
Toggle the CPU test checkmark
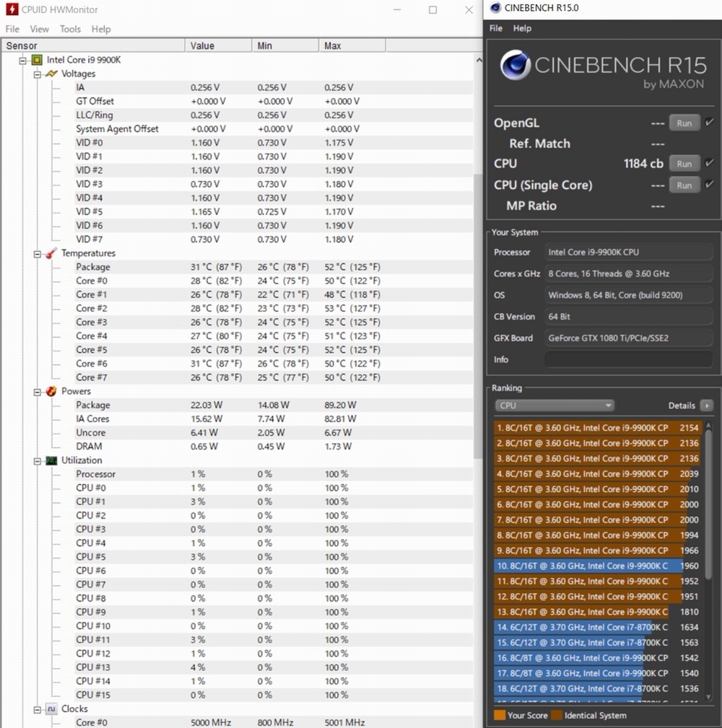709,163
